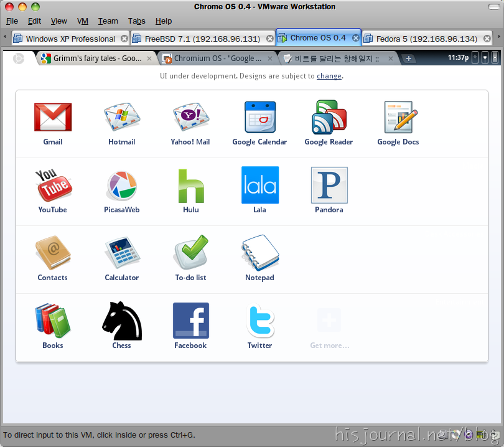
Task: Open the Books icon
Action: pyautogui.click(x=53, y=321)
